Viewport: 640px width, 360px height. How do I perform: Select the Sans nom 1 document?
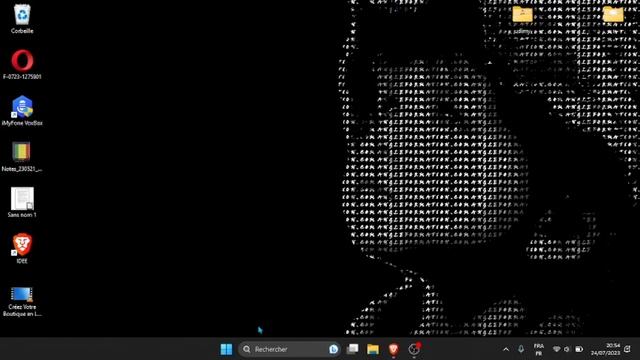click(x=22, y=202)
